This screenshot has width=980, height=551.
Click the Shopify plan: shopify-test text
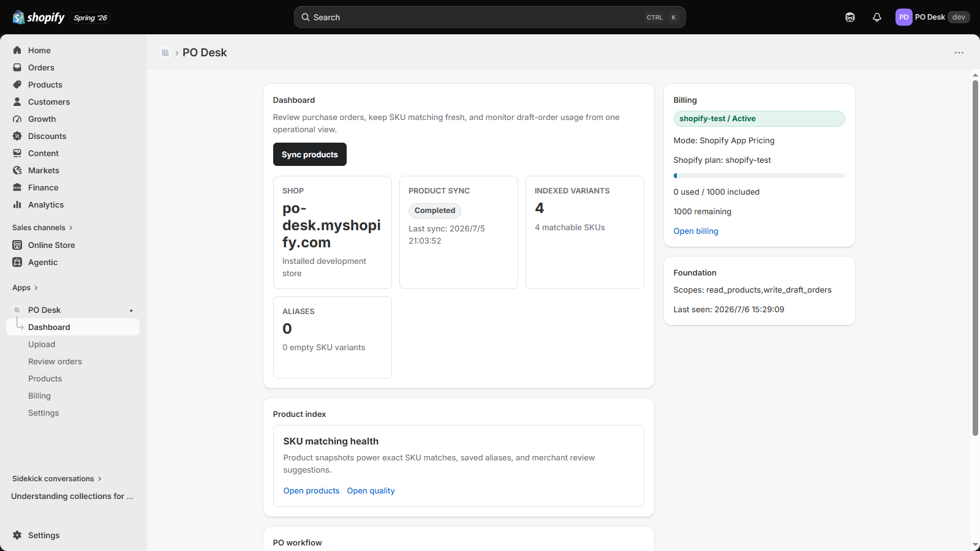click(722, 160)
